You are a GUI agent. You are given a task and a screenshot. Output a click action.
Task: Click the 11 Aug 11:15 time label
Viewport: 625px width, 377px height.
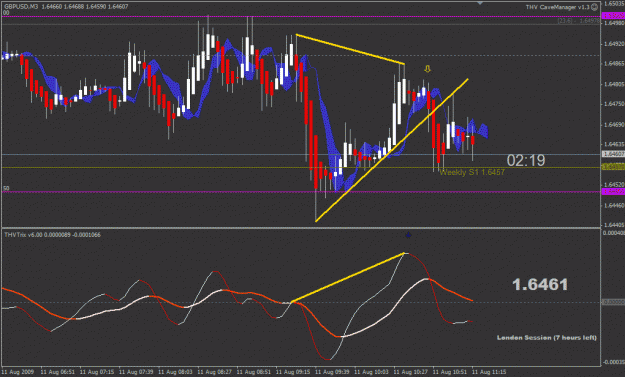[x=489, y=372]
